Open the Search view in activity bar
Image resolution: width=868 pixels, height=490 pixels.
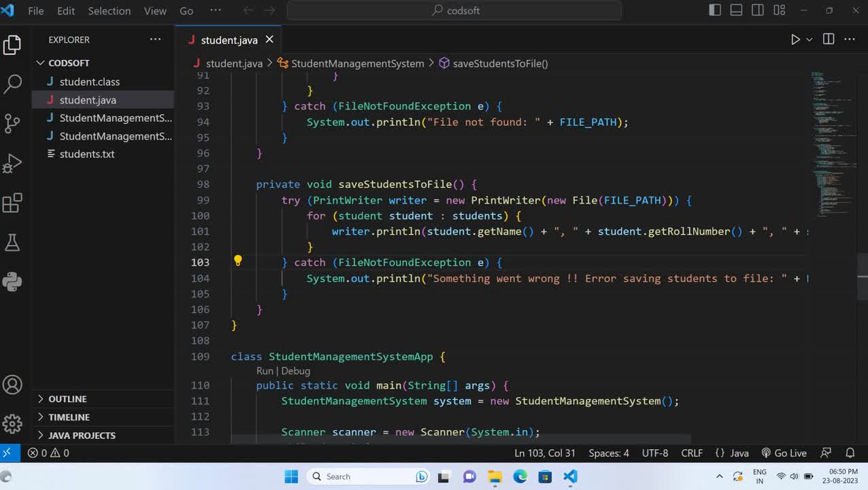(12, 84)
